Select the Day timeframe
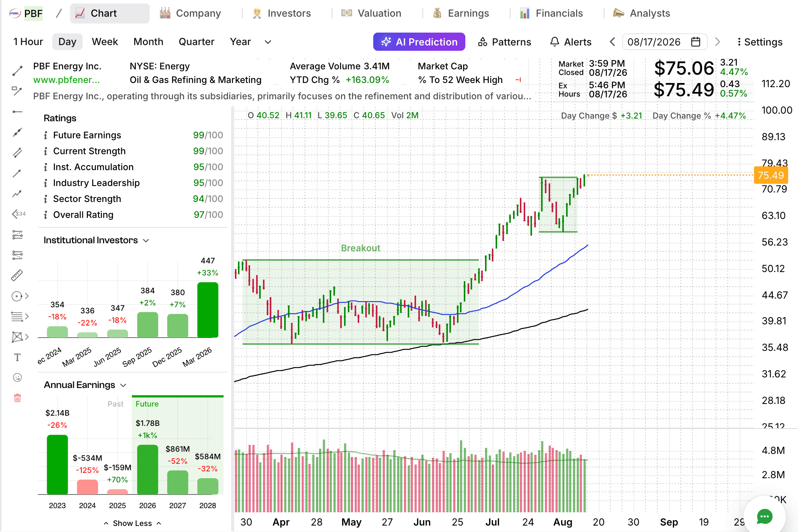Image resolution: width=798 pixels, height=532 pixels. pos(67,42)
